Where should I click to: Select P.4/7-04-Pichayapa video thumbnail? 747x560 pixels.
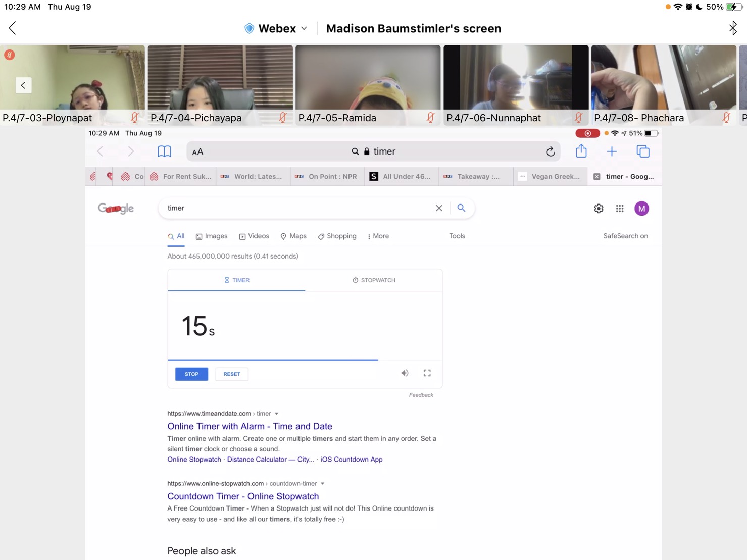(x=220, y=85)
